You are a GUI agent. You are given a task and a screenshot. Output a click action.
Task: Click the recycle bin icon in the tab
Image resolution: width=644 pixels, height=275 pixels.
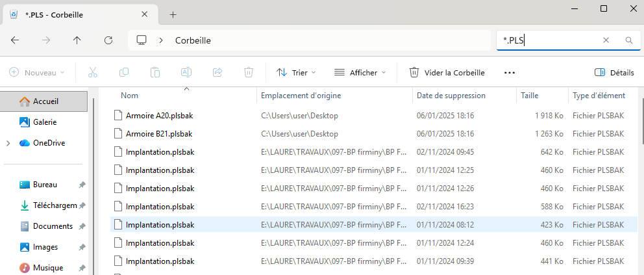tap(14, 14)
